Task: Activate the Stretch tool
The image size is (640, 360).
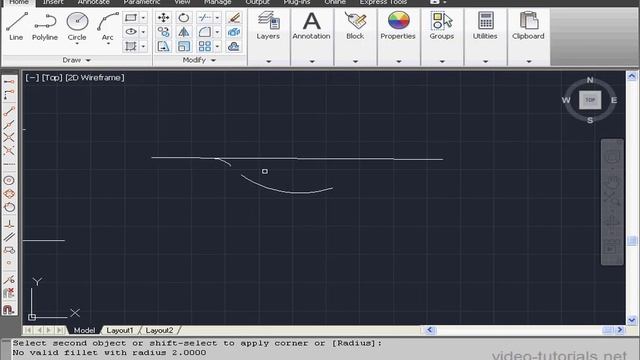Action: click(164, 46)
